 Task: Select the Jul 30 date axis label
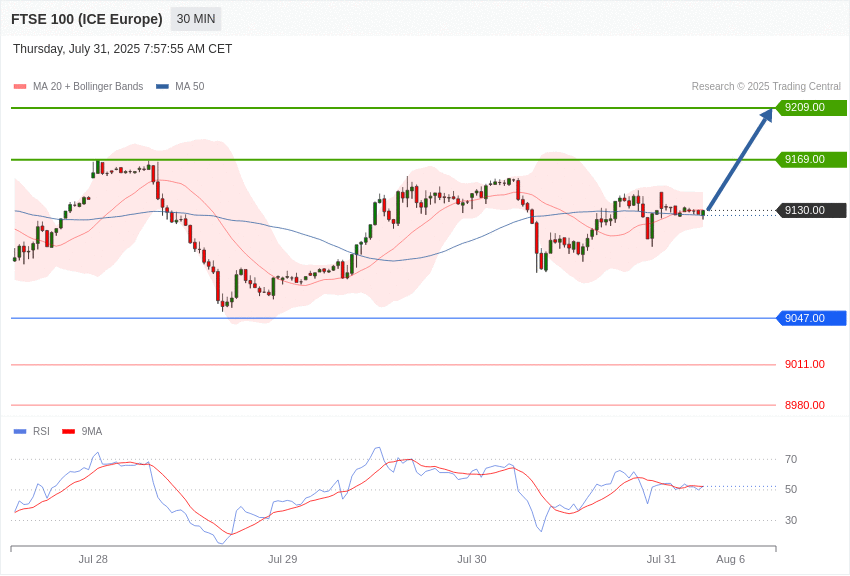click(470, 559)
